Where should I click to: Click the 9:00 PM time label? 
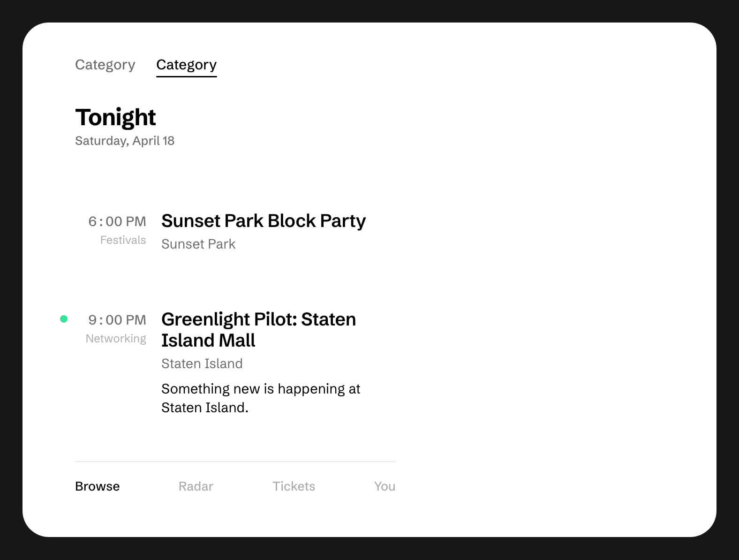coord(117,320)
